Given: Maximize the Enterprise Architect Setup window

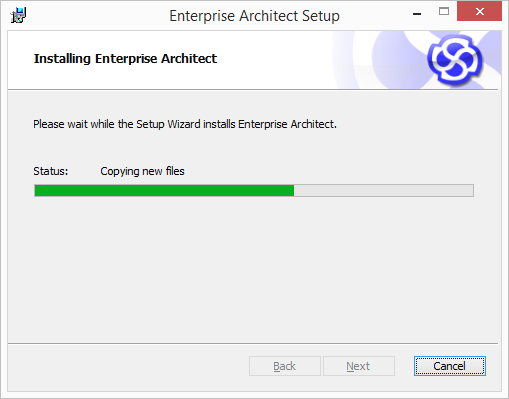Looking at the screenshot, I should point(444,12).
